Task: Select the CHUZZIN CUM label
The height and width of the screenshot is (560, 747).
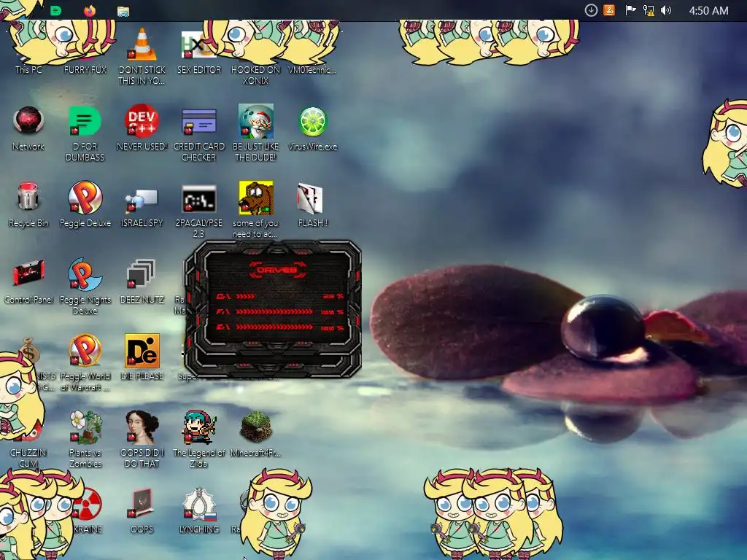Action: click(x=28, y=458)
